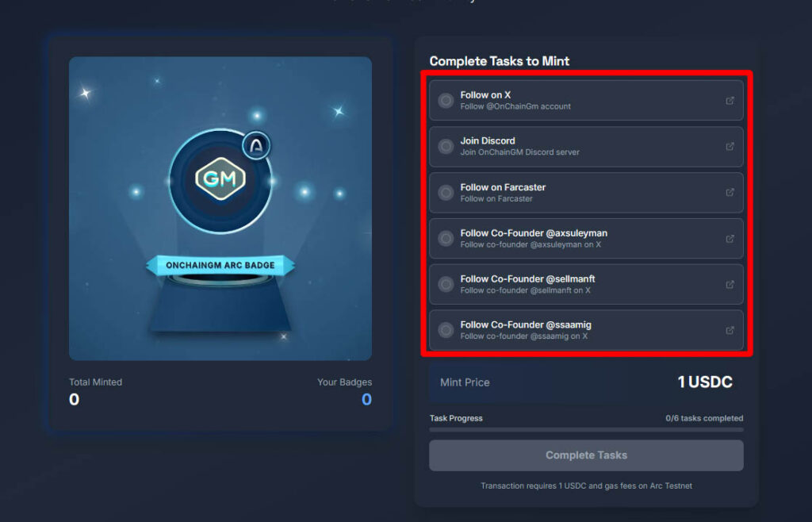
Task: Toggle the @sellmanft task status circle
Action: coord(446,284)
